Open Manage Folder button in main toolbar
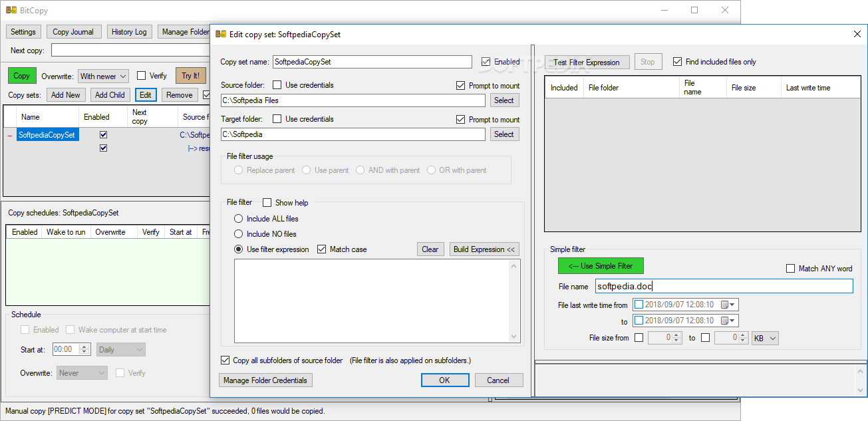 click(x=184, y=32)
